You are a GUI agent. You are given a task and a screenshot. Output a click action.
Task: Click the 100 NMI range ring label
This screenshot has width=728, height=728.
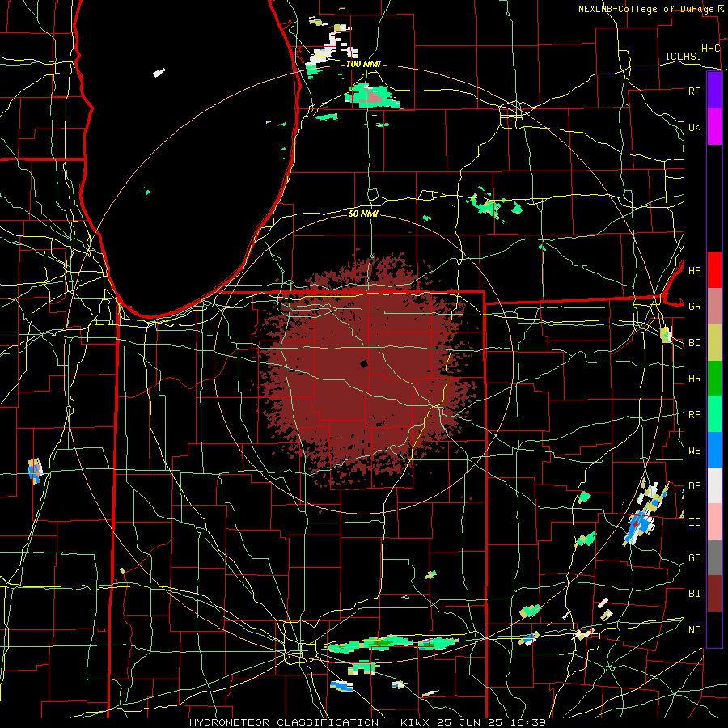[x=363, y=64]
